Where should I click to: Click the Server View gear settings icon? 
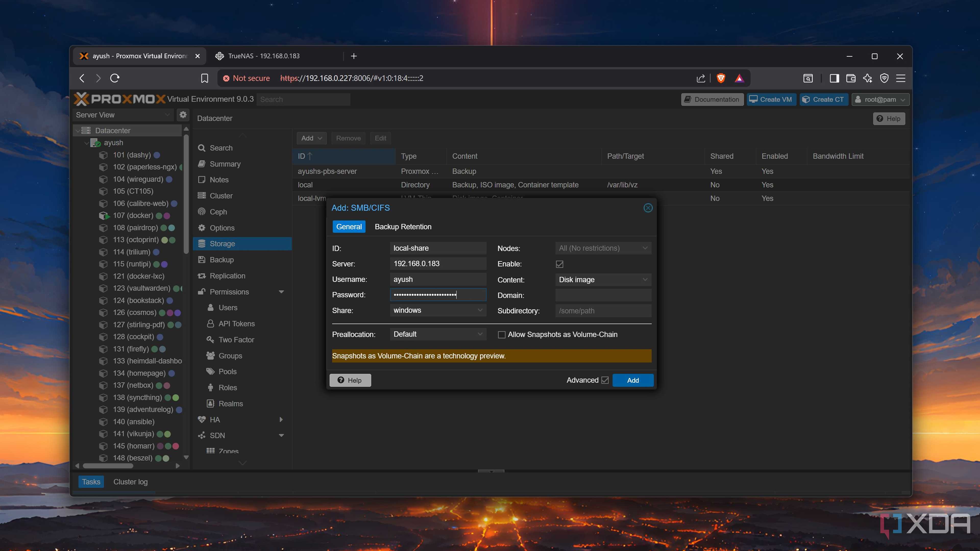pos(183,115)
